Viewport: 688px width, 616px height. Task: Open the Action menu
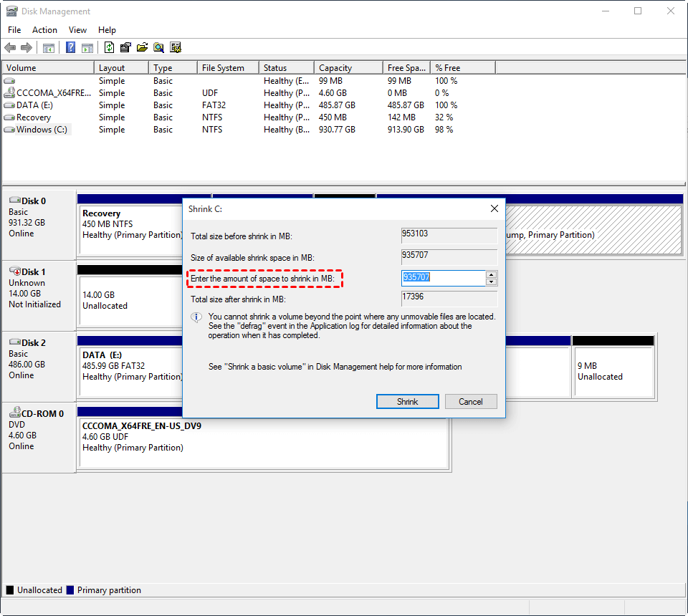point(44,30)
